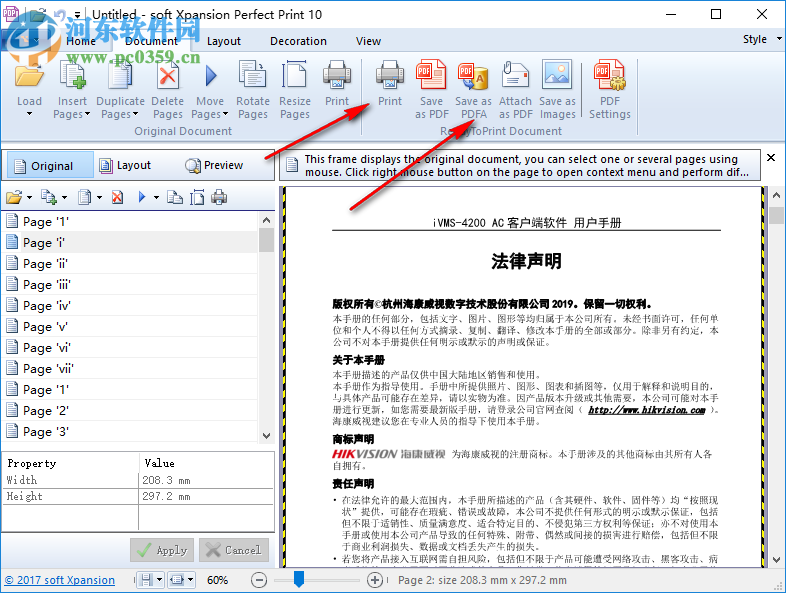This screenshot has width=786, height=593.
Task: Click the Load folder icon in ribbon
Action: (29, 76)
